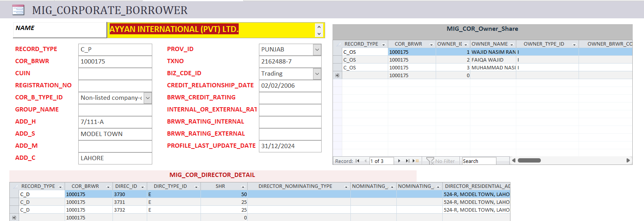Viewport: 644px width, 221px height.
Task: Select the new-row asterisk in the Director Detail grid
Action: 14,217
